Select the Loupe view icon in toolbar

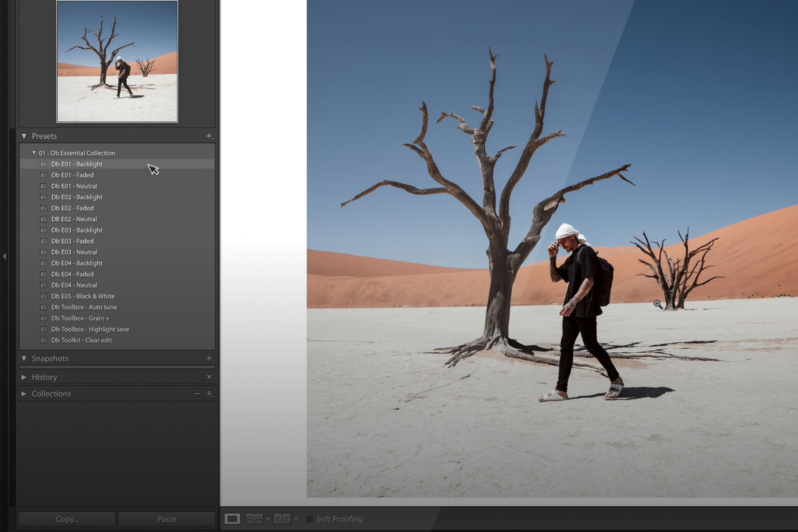coord(232,519)
